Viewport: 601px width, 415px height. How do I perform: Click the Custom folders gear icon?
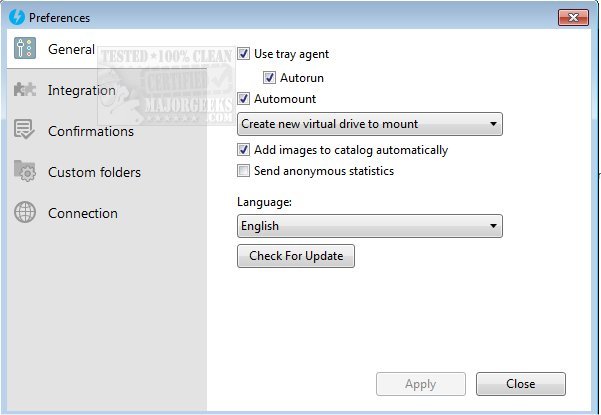pyautogui.click(x=26, y=172)
